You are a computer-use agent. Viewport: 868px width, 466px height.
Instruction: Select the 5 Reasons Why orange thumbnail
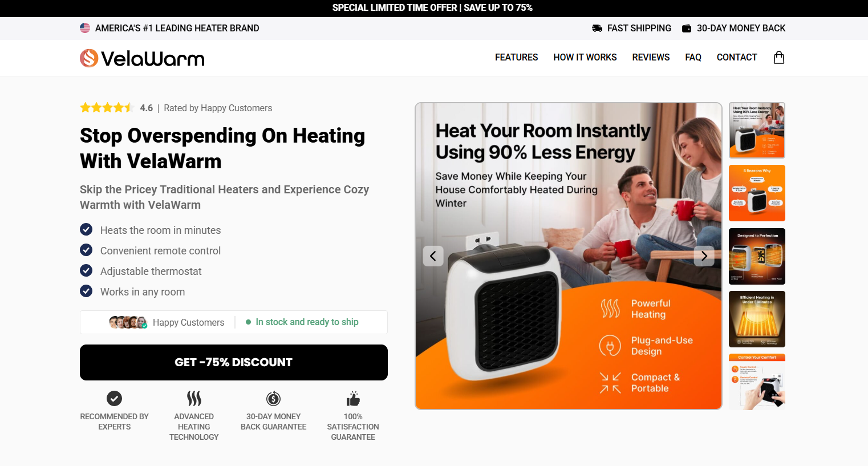click(x=757, y=193)
